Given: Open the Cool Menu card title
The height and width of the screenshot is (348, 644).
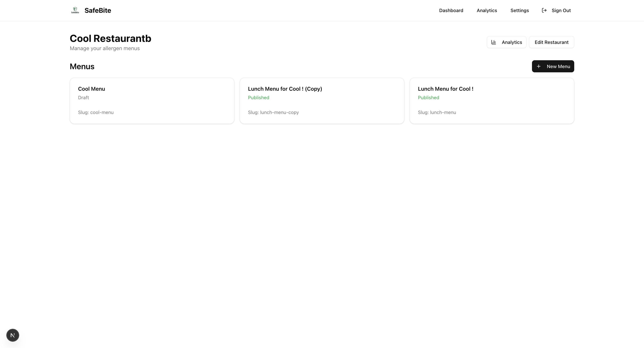Looking at the screenshot, I should (91, 89).
